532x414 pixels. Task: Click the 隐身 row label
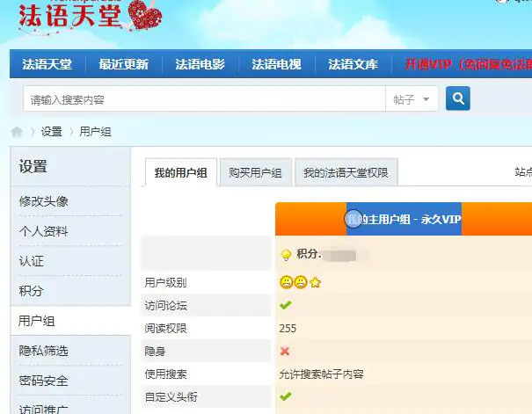click(x=155, y=351)
